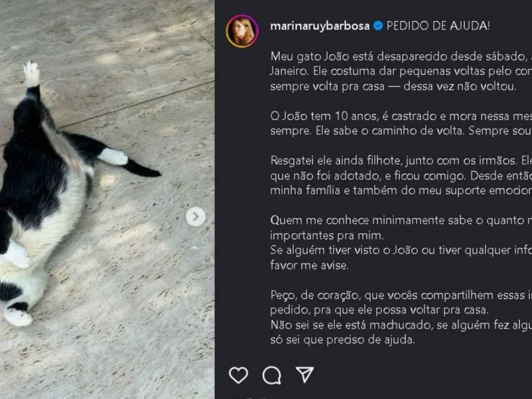Image resolution: width=532 pixels, height=399 pixels.
Task: Advance to the next photo in the carousel
Action: tap(195, 217)
